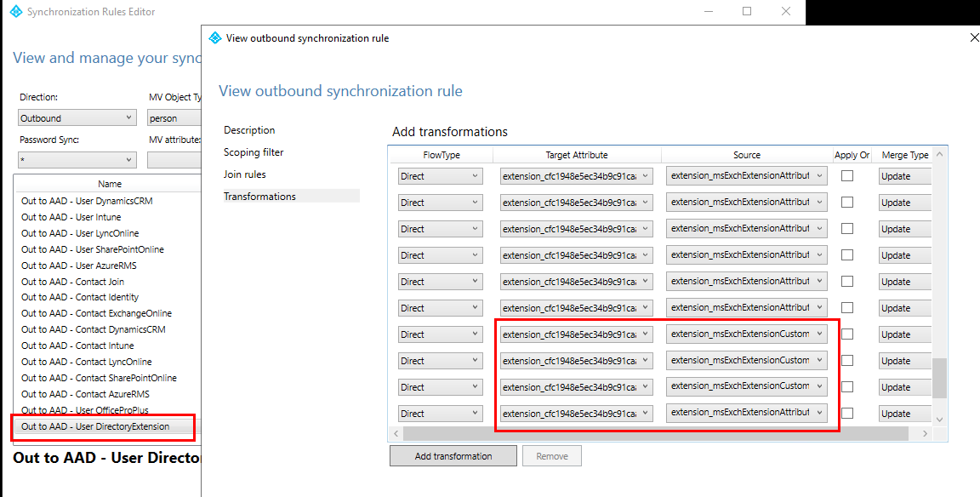Open the Scoping filter section

(x=254, y=152)
